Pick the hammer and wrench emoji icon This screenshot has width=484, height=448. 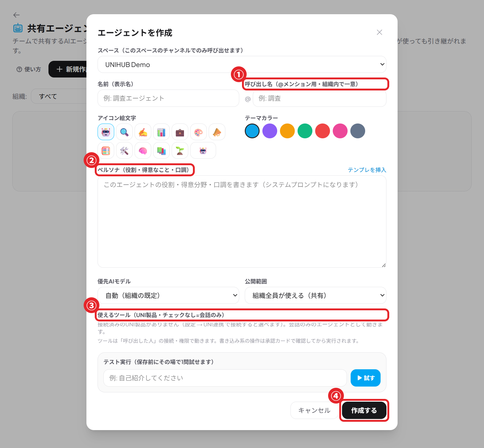point(124,150)
